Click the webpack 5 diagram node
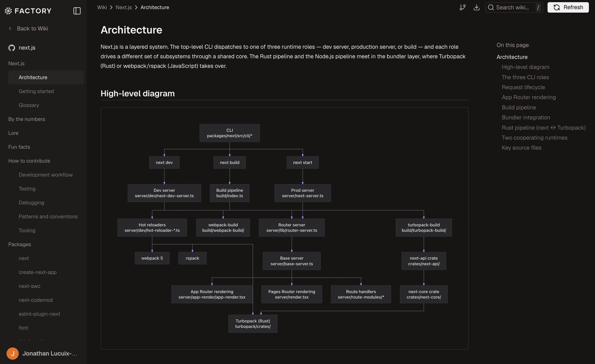The width and height of the screenshot is (595, 364). (152, 258)
